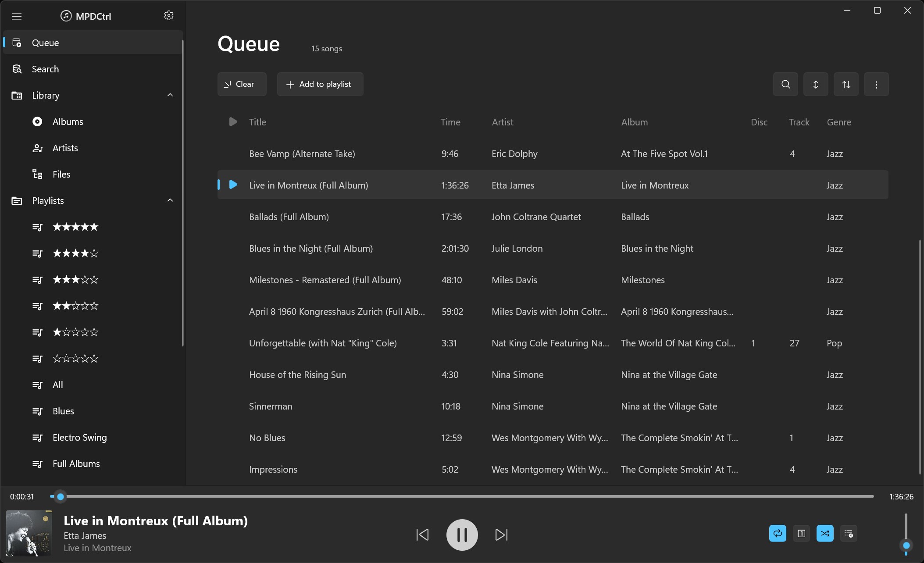Click the Etta James album art thumbnail
Image resolution: width=924 pixels, height=563 pixels.
29,533
